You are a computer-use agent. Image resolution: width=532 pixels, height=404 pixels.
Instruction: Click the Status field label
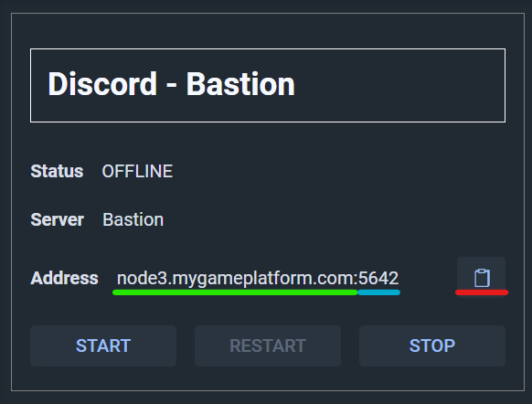(57, 171)
